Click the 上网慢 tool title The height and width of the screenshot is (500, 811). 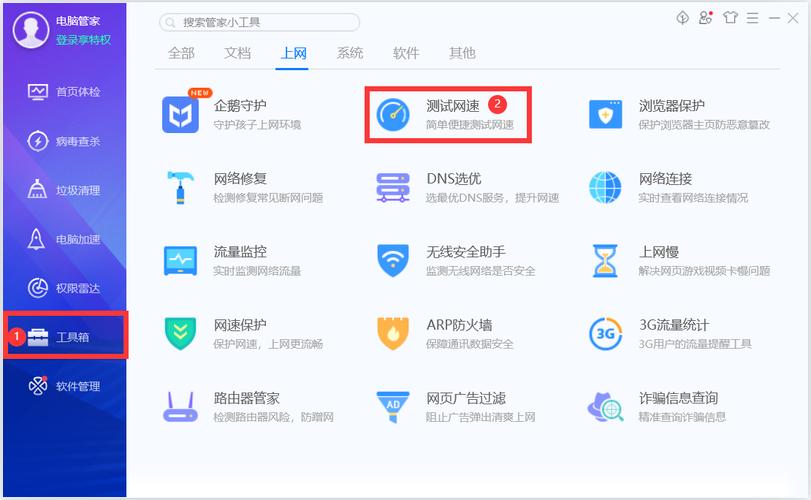click(659, 252)
